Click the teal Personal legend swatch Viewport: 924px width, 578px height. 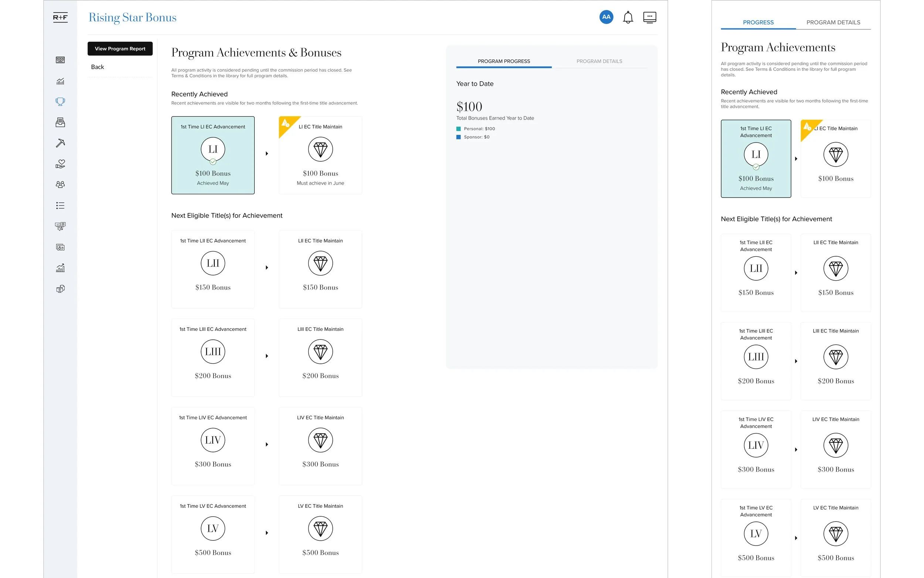[x=458, y=129]
